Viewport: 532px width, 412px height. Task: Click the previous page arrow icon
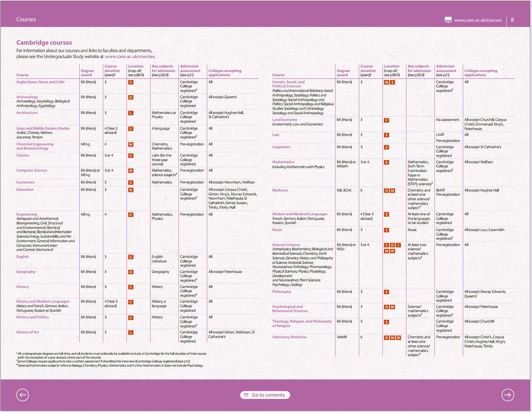(22, 395)
